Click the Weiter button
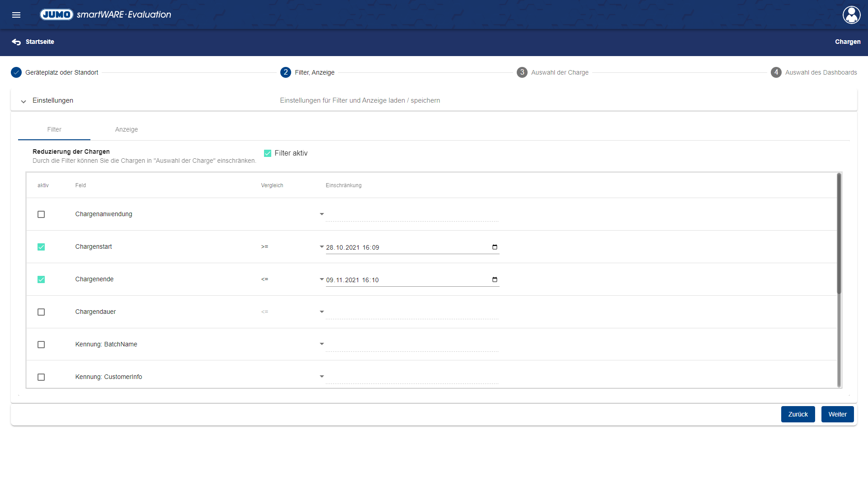This screenshot has height=478, width=868. (837, 414)
